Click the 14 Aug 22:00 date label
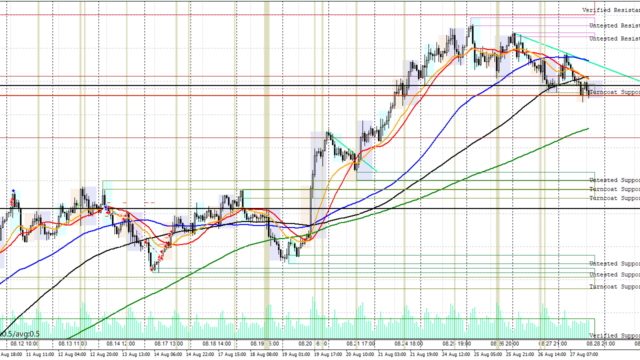Screen dimensions: 640x360 [x=201, y=353]
